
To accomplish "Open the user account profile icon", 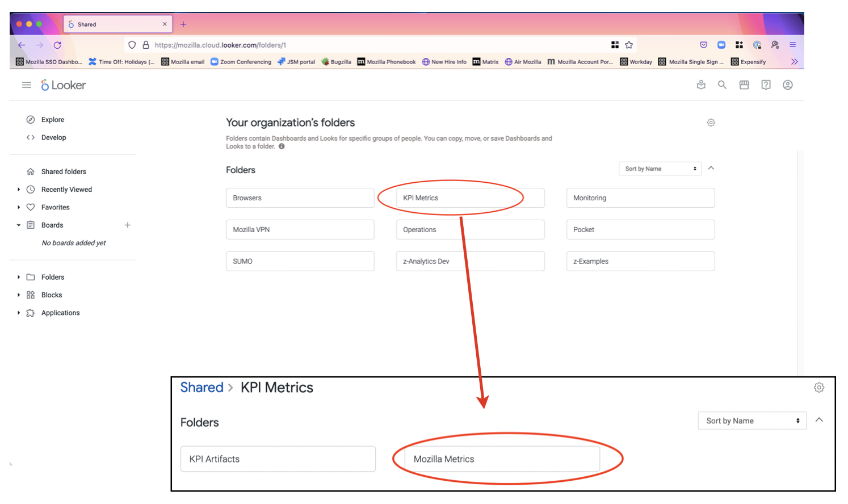I will tap(788, 85).
